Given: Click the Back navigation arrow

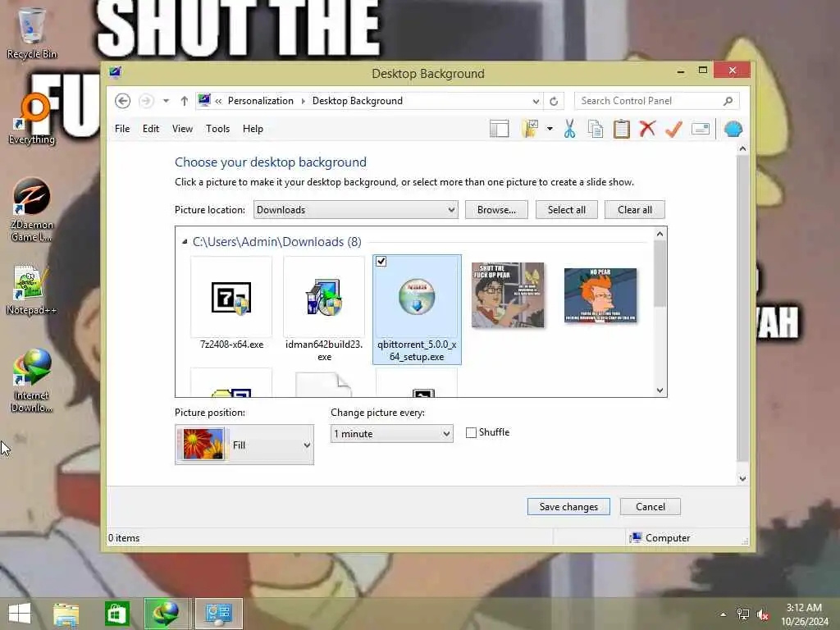Looking at the screenshot, I should 123,101.
